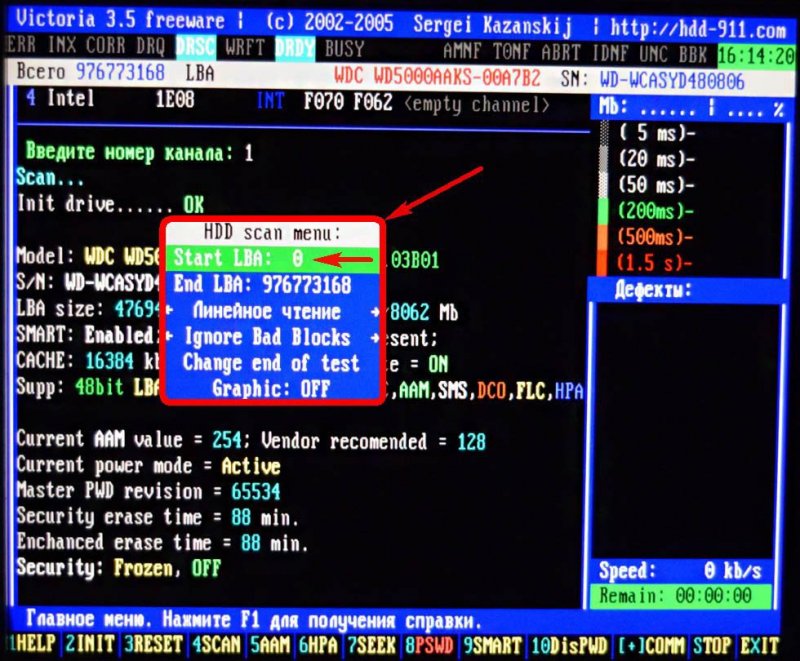Click the highlighted DRDY status indicator
Viewport: 800px width, 661px height.
(x=295, y=48)
